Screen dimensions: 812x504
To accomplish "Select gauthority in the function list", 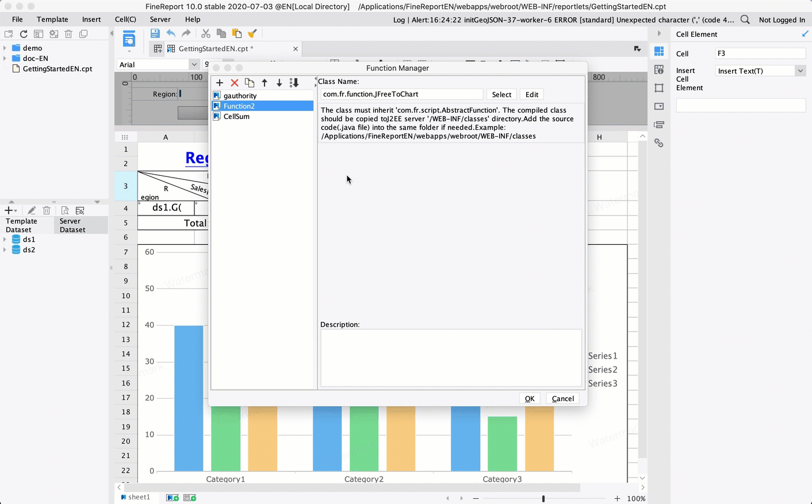I will coord(240,95).
